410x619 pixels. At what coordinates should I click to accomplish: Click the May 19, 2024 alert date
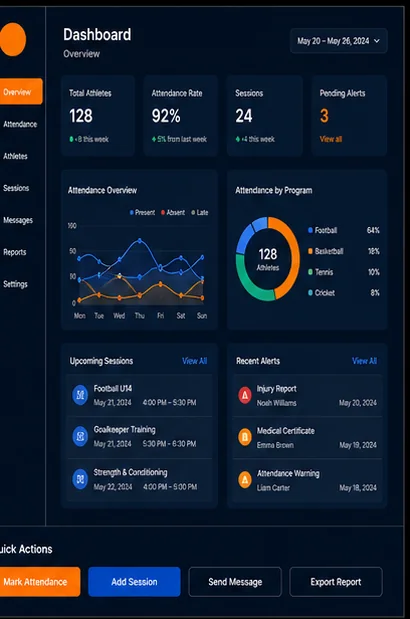point(358,445)
